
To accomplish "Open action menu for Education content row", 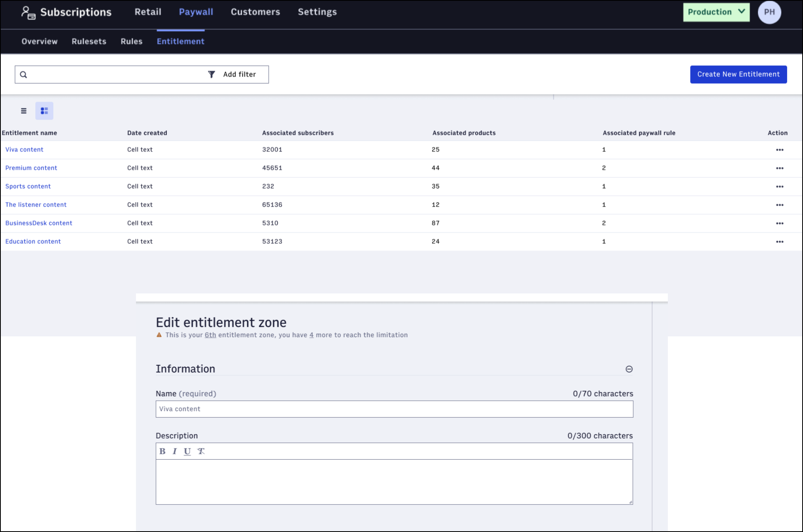I will pyautogui.click(x=780, y=242).
